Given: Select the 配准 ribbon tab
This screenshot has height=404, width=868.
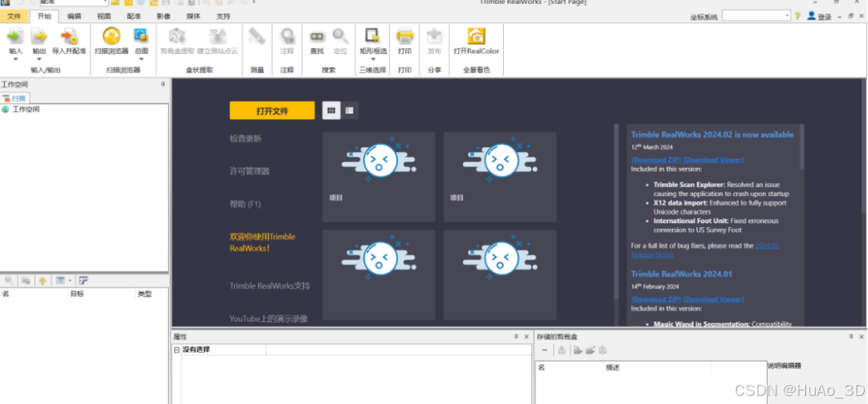Looking at the screenshot, I should (134, 16).
